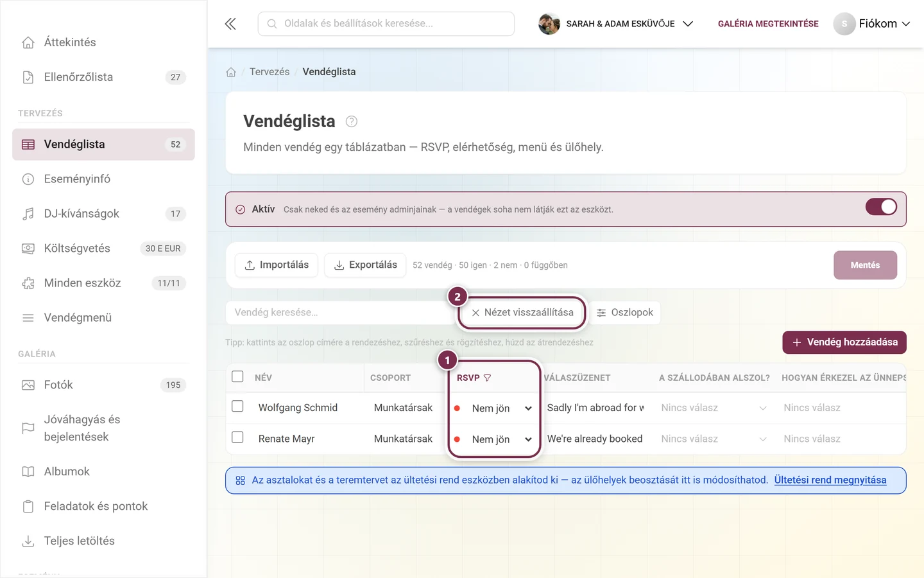Open Renate Mayr's RSVP dropdown
The height and width of the screenshot is (578, 924).
493,439
